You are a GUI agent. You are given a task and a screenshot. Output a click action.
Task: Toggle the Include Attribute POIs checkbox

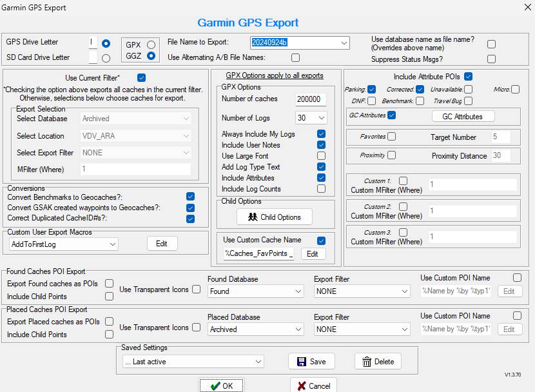click(x=469, y=77)
